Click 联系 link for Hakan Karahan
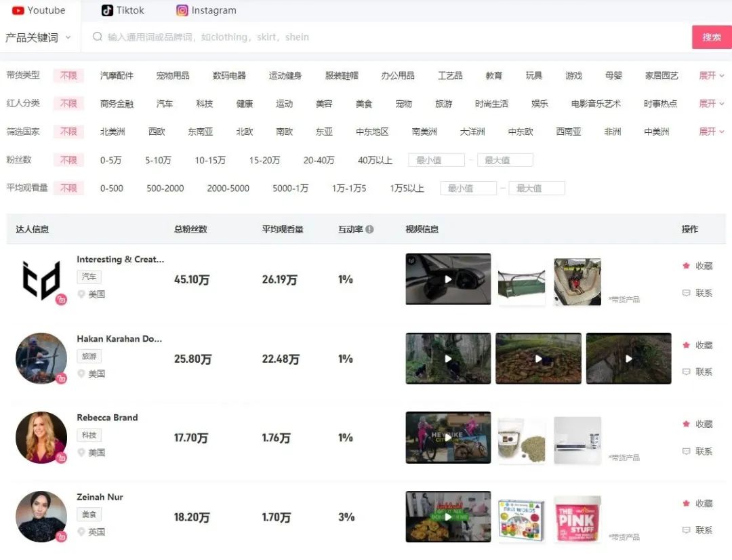Viewport: 732px width, 560px height. tap(701, 372)
